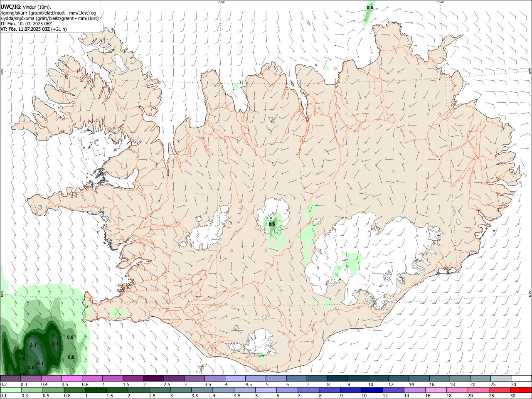Click the 0.5 precipitation value north of Iceland
This screenshot has width=532, height=399.
[370, 8]
